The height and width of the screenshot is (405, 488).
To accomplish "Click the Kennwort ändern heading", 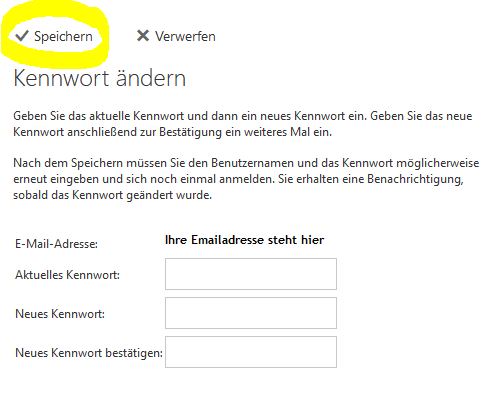I will (99, 78).
